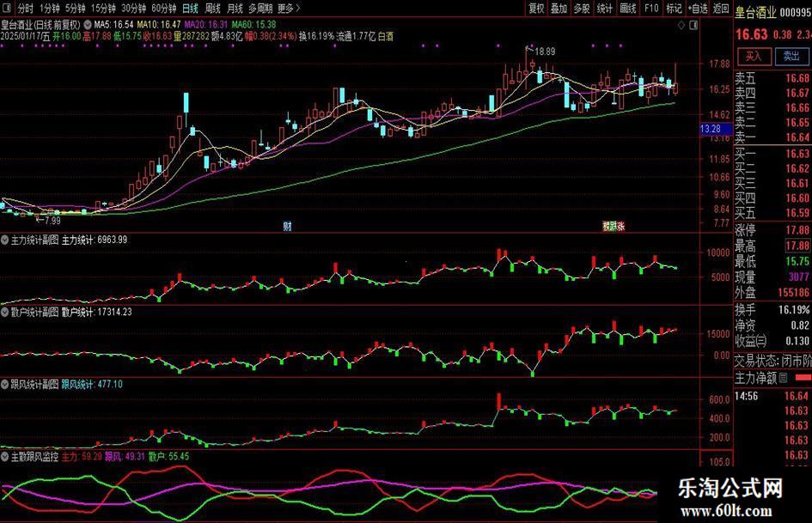
Task: Click the 涨跌 marker on the chart
Action: [x=614, y=226]
